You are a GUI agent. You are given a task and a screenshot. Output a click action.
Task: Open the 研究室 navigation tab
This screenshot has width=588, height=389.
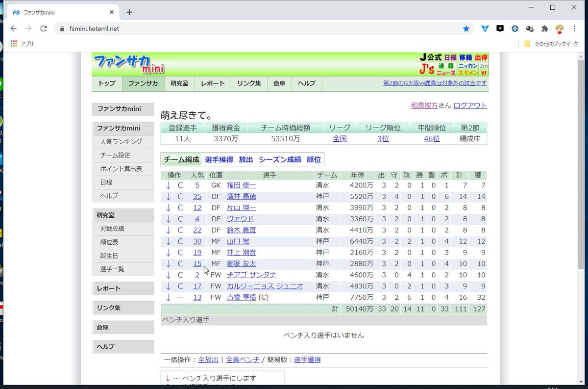click(179, 83)
